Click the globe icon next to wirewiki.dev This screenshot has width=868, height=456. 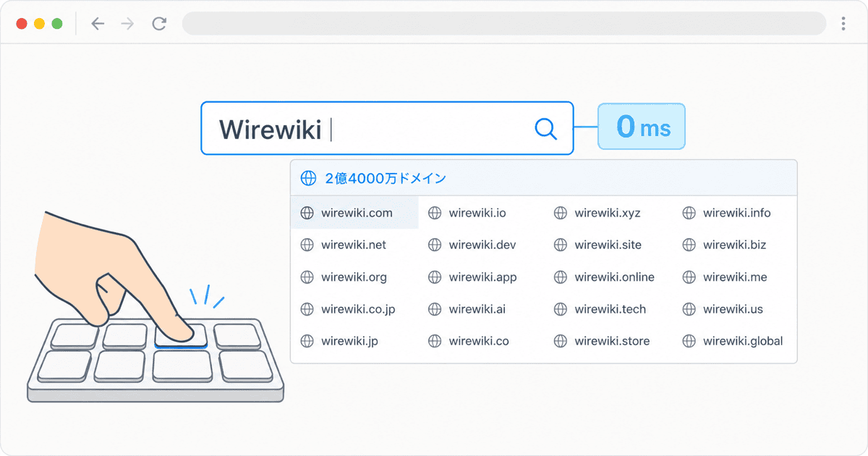pos(435,245)
